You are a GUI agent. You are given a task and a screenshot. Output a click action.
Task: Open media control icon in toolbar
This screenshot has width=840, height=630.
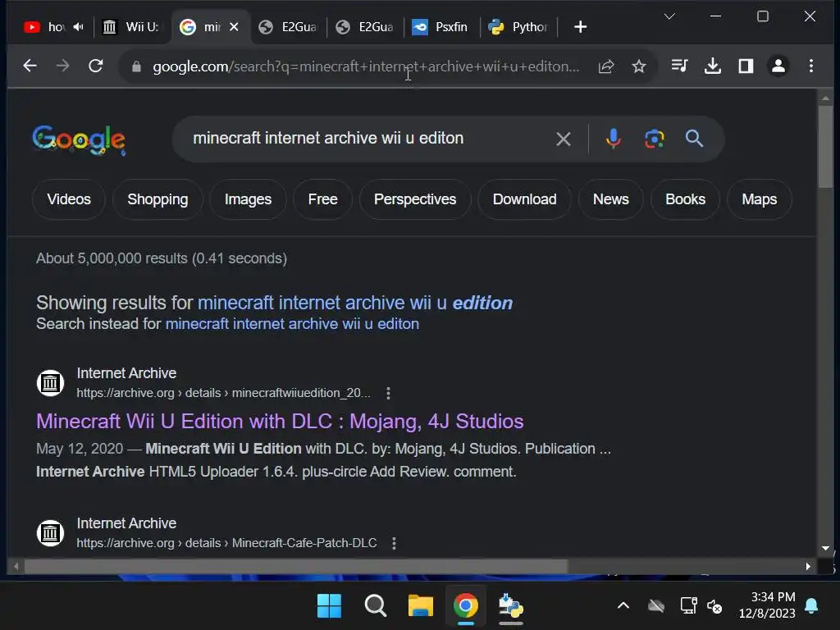(x=679, y=66)
